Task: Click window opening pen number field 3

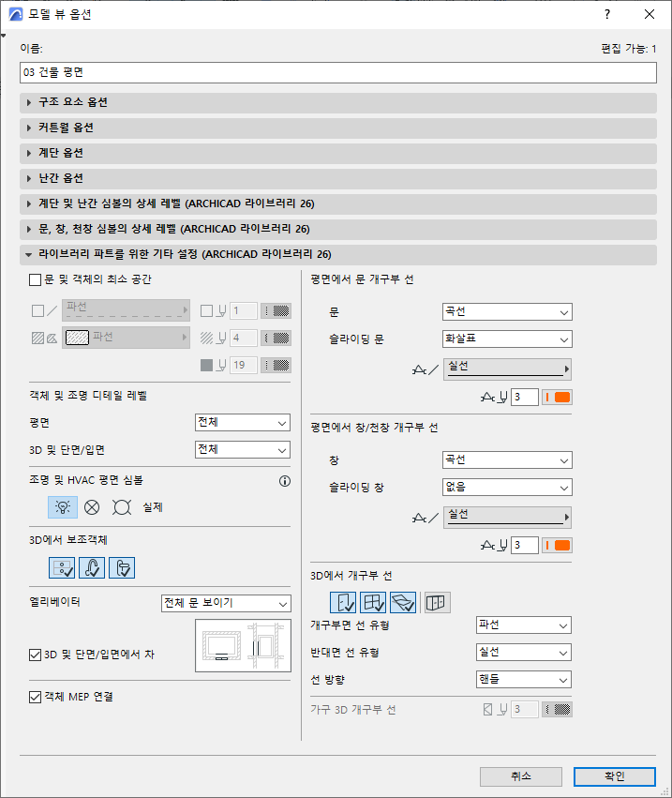Action: click(x=525, y=545)
